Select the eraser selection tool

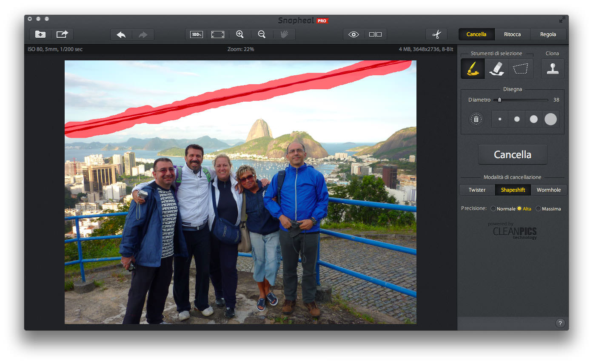pyautogui.click(x=497, y=69)
